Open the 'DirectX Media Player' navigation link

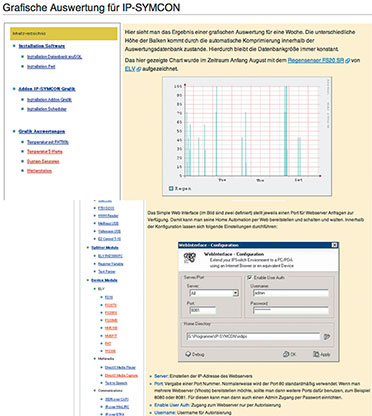pos(120,367)
